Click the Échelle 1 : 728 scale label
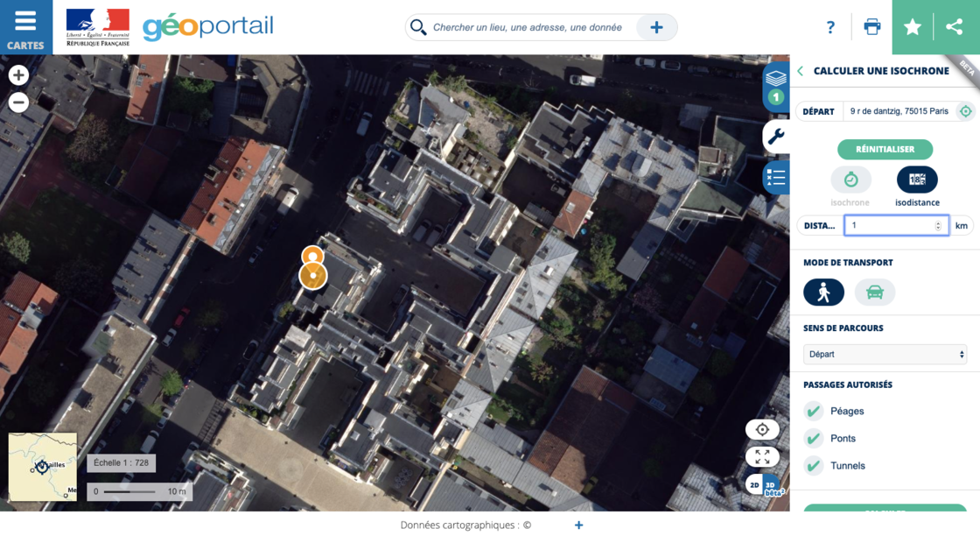Screen dimensions: 980x536 pos(122,462)
